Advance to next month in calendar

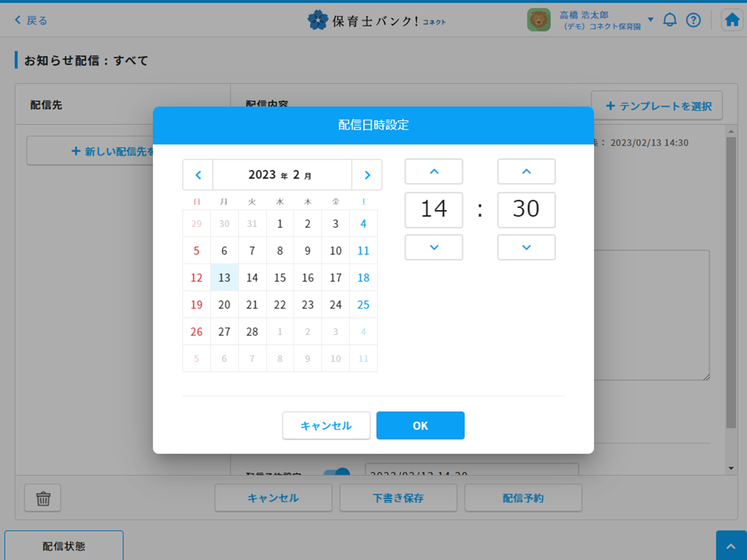coord(367,175)
